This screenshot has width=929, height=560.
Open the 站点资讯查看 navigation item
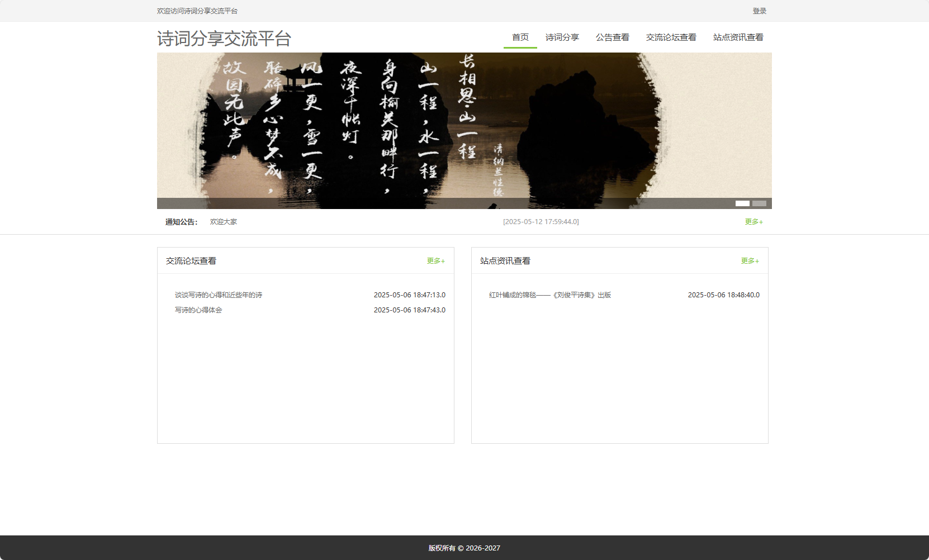tap(738, 37)
